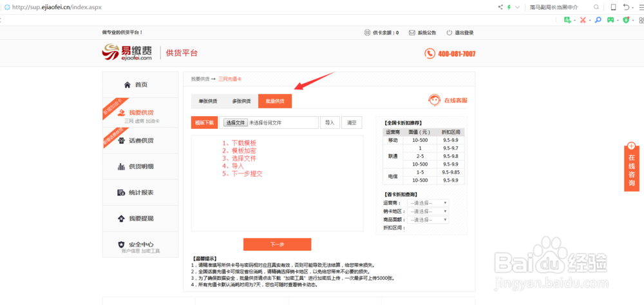Click the large batch import text area

277,183
